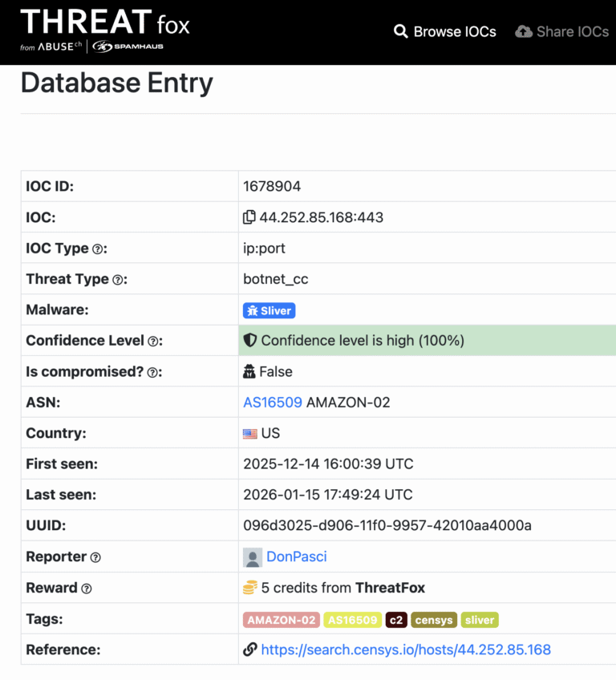
Task: Click the chain-link icon in the Reference row
Action: 249,650
